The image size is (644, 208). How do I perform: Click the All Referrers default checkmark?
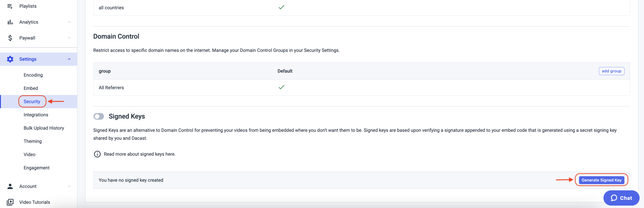click(281, 87)
